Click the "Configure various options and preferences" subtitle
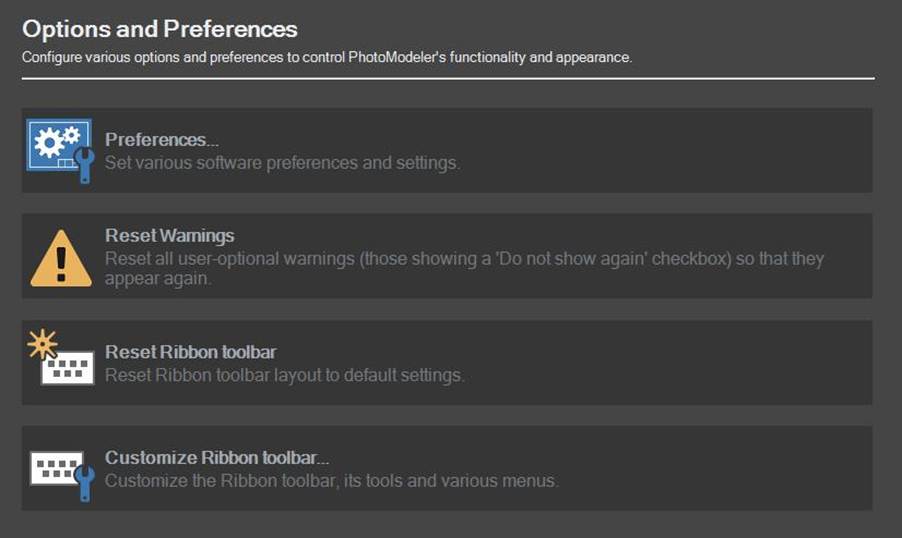Viewport: 902px width, 538px height. 327,57
